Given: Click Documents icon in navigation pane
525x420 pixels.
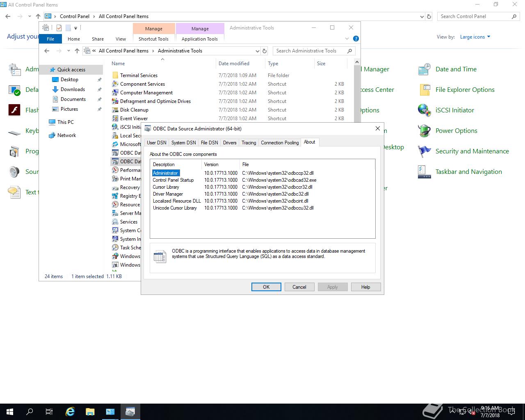Looking at the screenshot, I should click(x=55, y=99).
